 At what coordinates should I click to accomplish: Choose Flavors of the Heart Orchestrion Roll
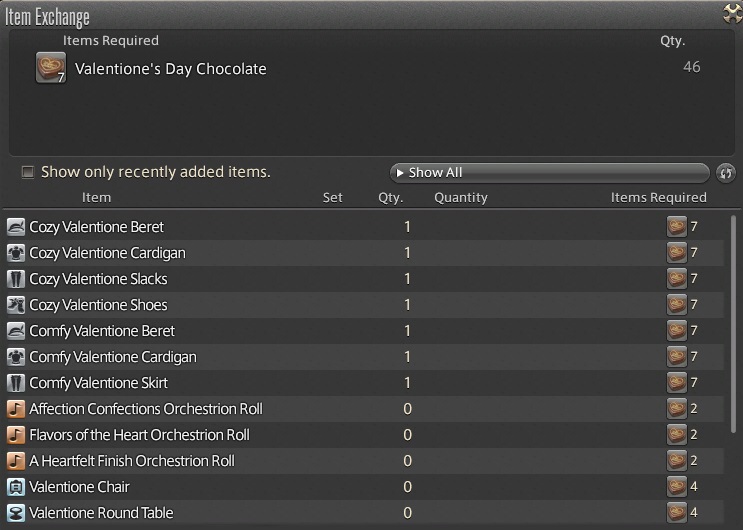[x=139, y=435]
